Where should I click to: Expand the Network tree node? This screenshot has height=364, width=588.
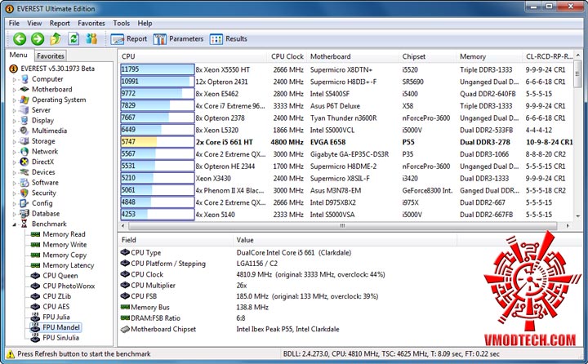pos(15,152)
